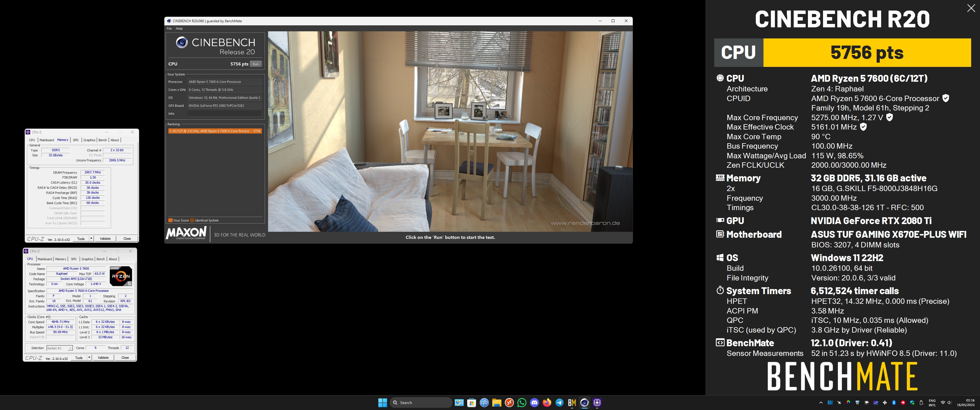The width and height of the screenshot is (980, 410).
Task: Click the Windows Security shield tray icon
Action: (x=912, y=402)
